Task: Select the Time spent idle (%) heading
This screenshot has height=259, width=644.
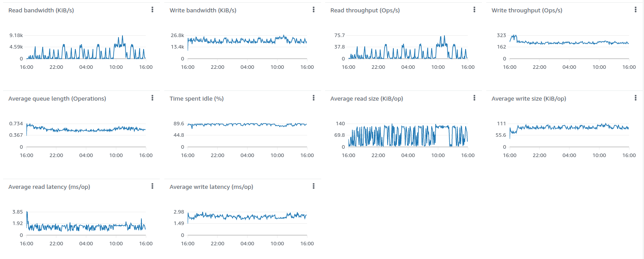Action: (x=196, y=98)
